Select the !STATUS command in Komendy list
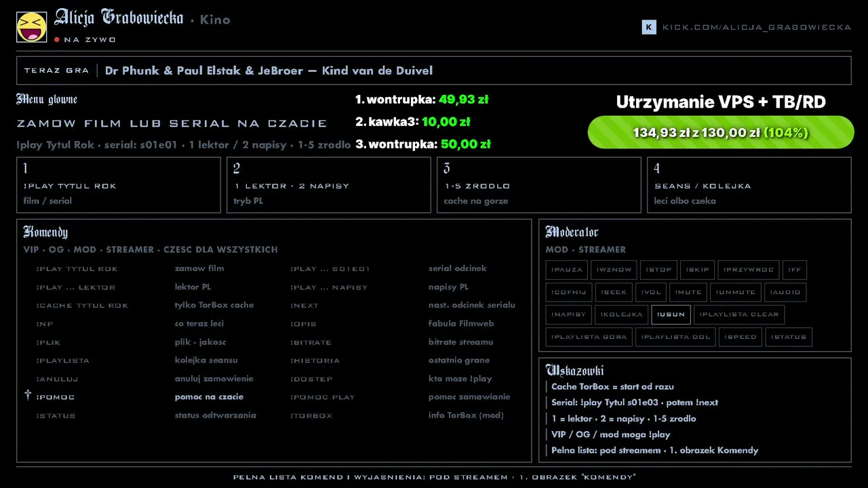 coord(56,415)
